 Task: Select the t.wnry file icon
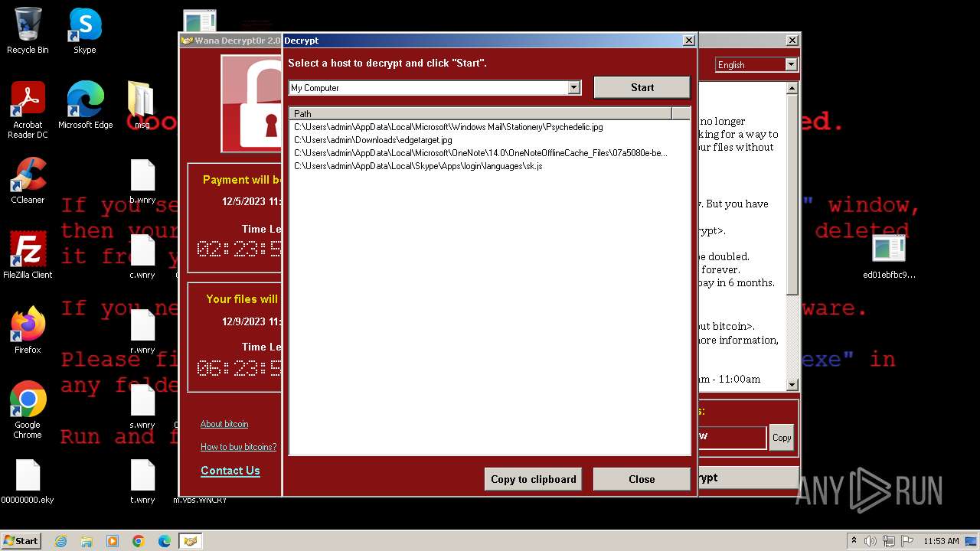pos(142,482)
